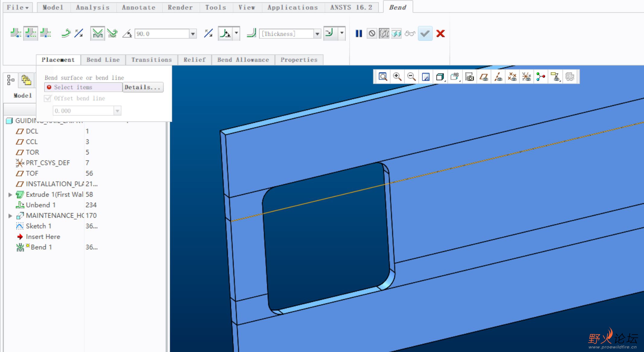644x352 pixels.
Task: Open the bend angle value dropdown
Action: [x=193, y=34]
